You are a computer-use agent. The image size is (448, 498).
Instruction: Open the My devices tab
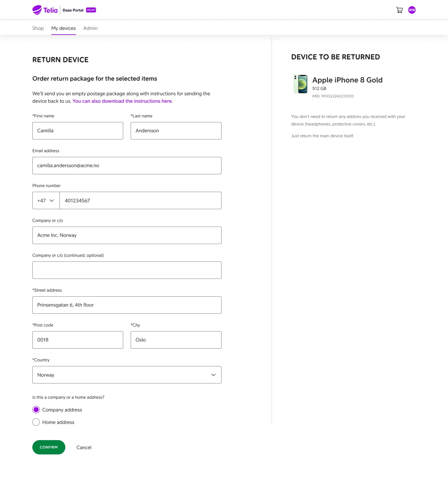click(x=63, y=28)
